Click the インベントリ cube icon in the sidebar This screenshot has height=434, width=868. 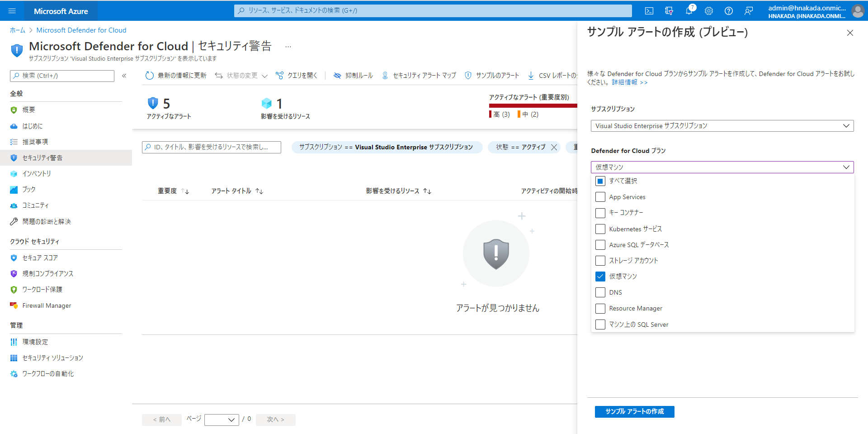pyautogui.click(x=14, y=174)
